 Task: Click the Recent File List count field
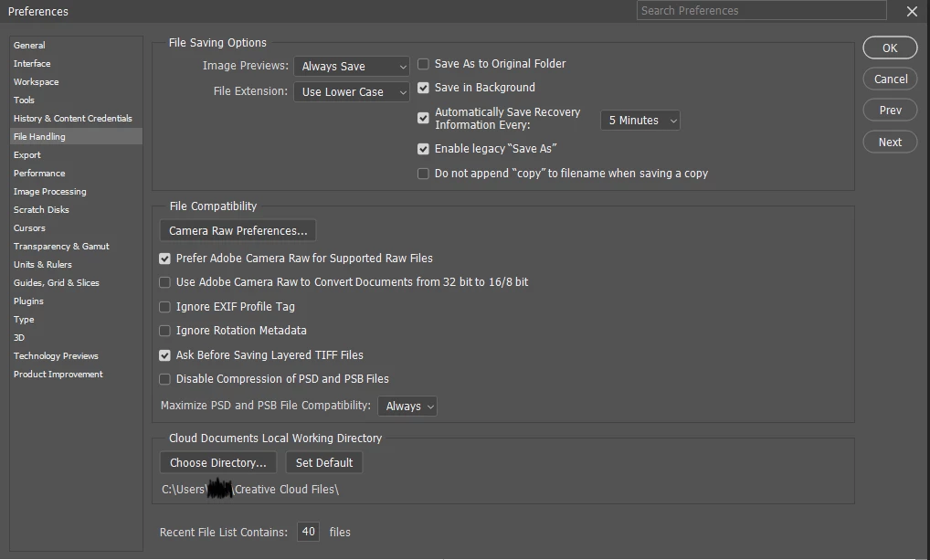pos(309,532)
